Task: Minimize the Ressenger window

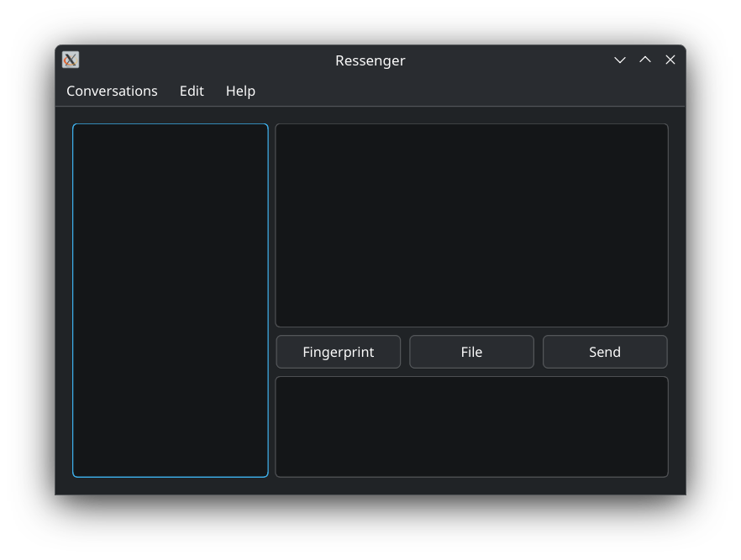Action: [x=620, y=60]
